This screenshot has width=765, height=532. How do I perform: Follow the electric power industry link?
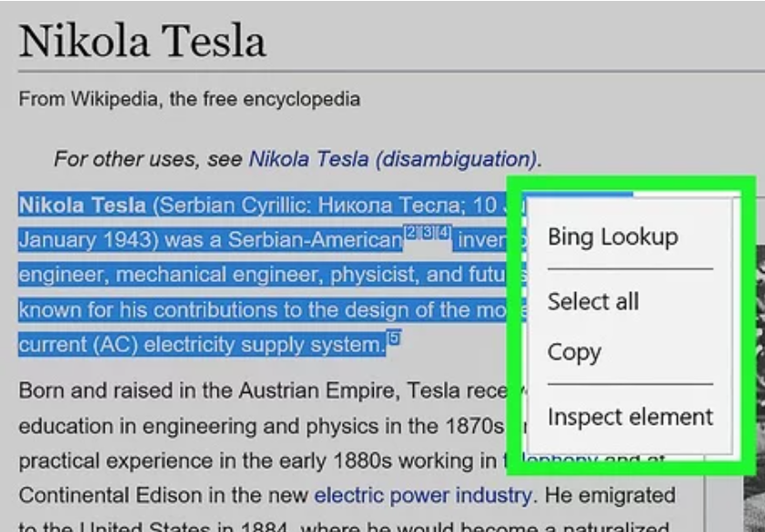click(422, 496)
